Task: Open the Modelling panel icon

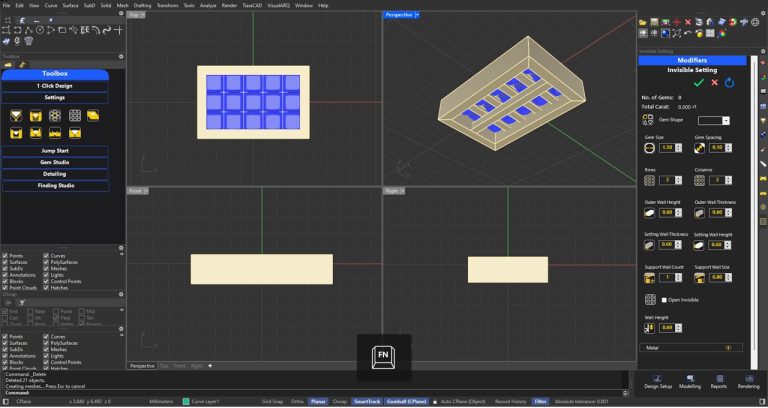Action: [x=690, y=379]
